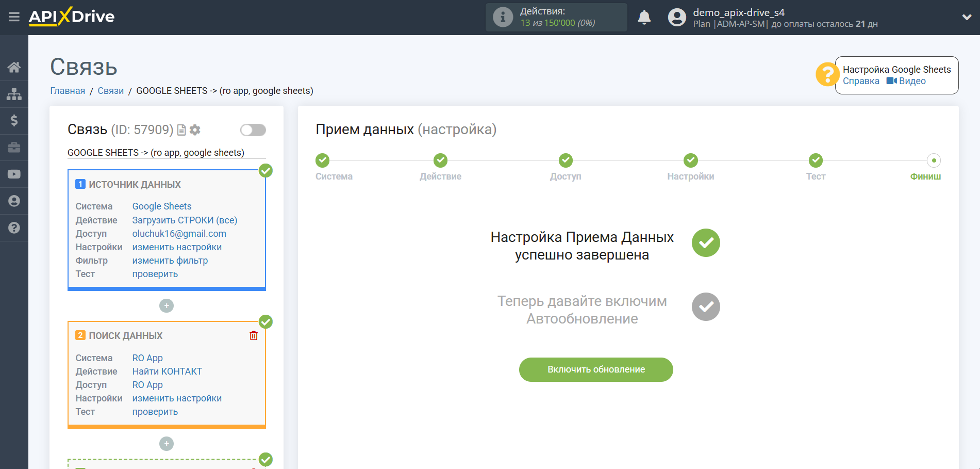This screenshot has height=469, width=980.
Task: Select the Home icon in the sidebar
Action: (x=14, y=67)
